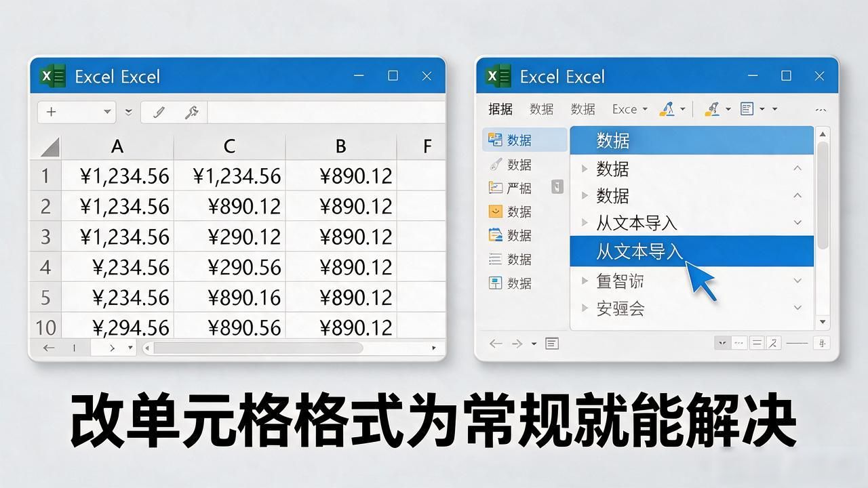Click the highlighted chevron view button in right status bar

pyautogui.click(x=722, y=344)
